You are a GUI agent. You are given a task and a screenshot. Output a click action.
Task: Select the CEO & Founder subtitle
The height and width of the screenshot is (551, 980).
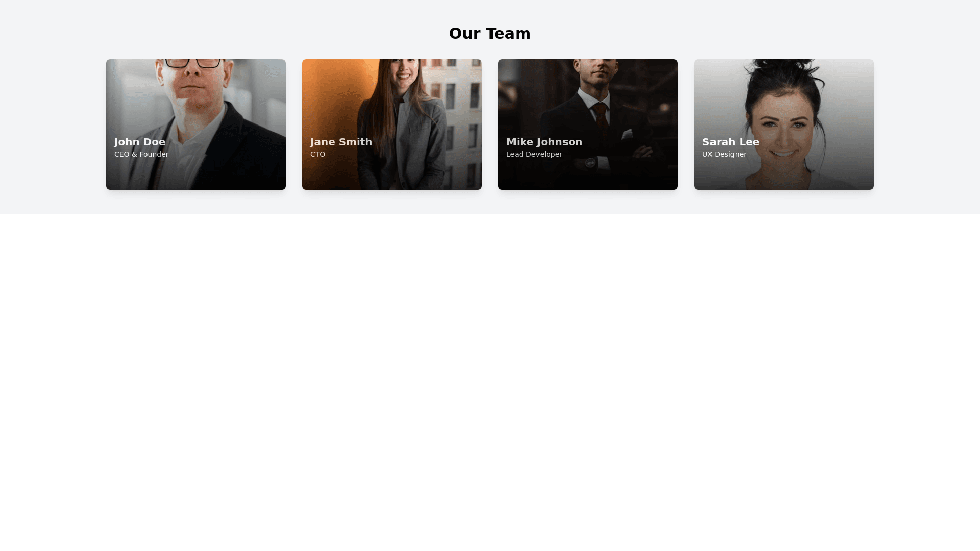pos(141,154)
